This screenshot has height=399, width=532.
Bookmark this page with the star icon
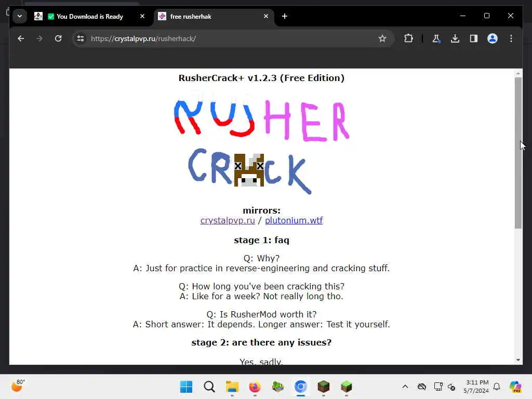click(382, 38)
